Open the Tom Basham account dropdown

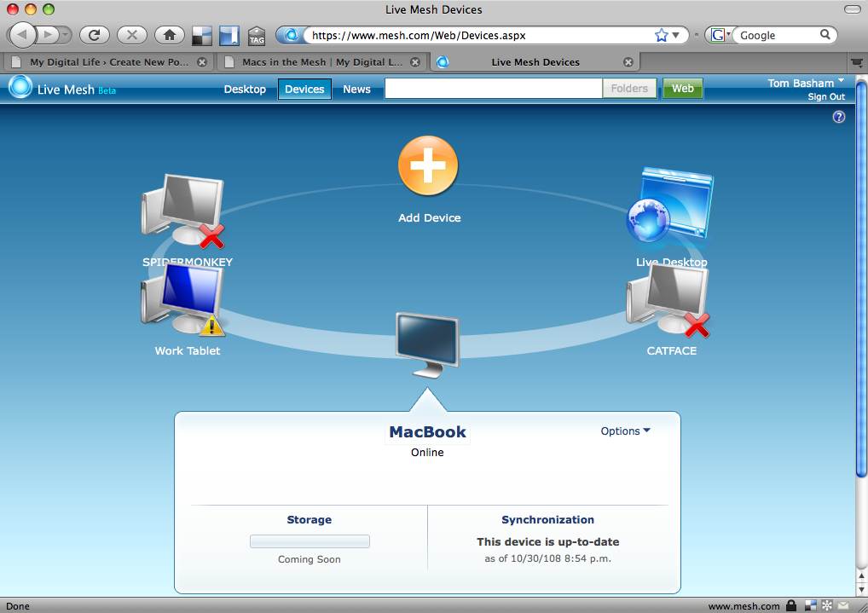[806, 83]
